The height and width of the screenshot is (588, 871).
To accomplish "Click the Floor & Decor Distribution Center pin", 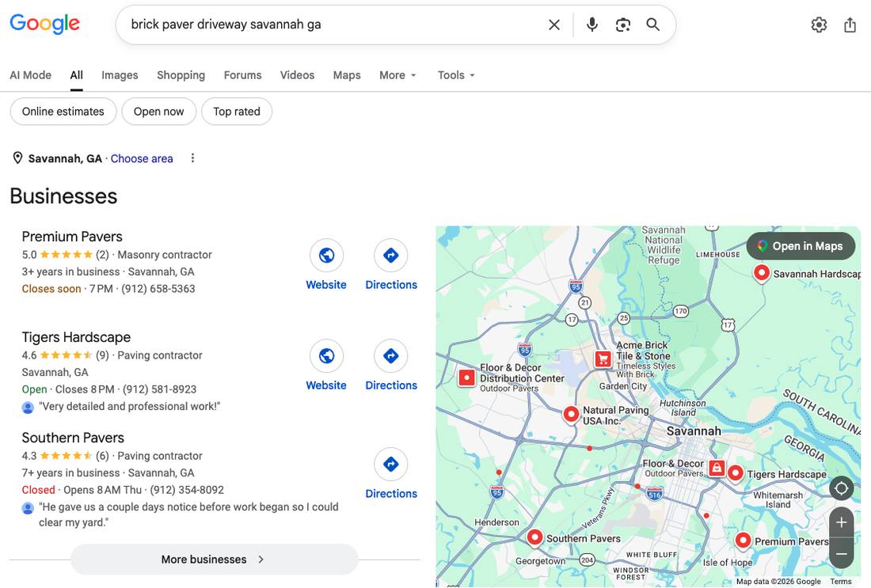I will pos(466,378).
